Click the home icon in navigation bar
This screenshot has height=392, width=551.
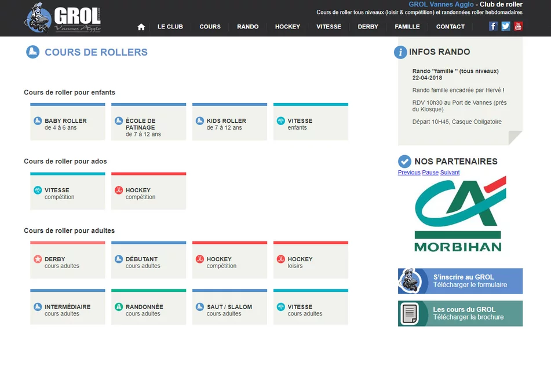[x=141, y=27]
